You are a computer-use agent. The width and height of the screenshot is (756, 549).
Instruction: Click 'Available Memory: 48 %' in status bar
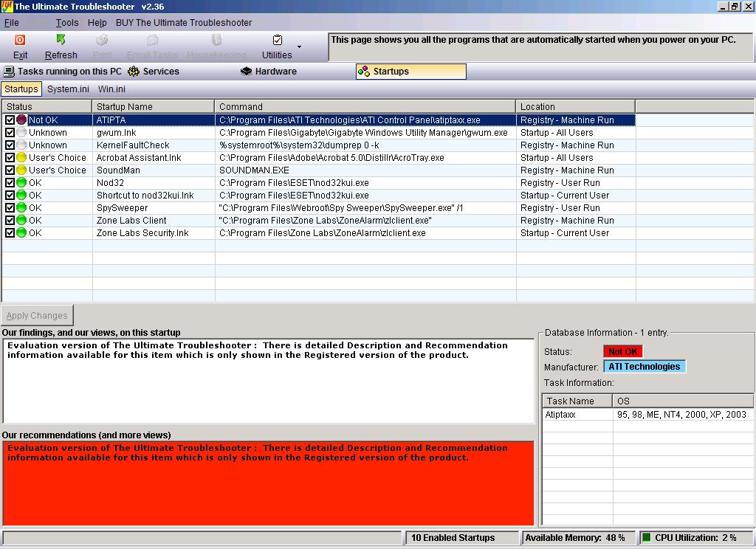(x=574, y=537)
